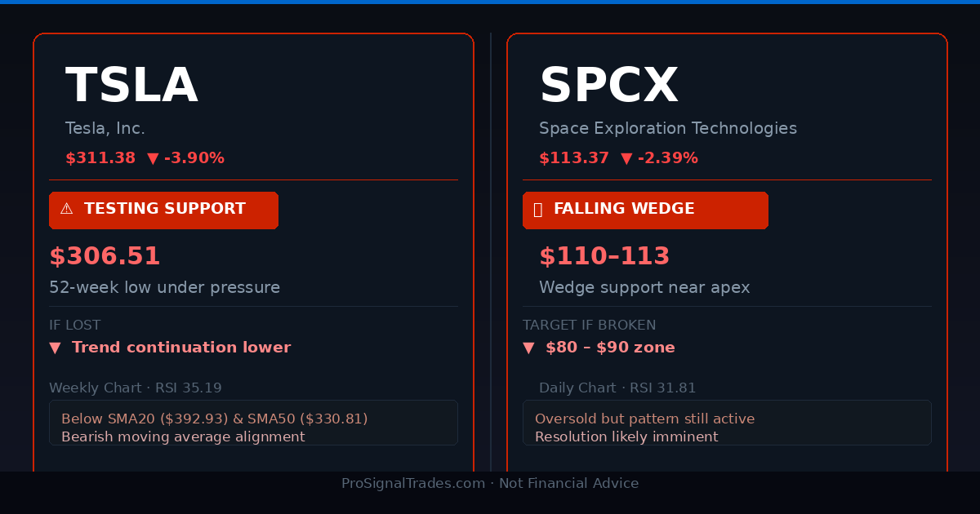
Task: Click the triangle beside Trend continuation lower
Action: click(x=55, y=348)
